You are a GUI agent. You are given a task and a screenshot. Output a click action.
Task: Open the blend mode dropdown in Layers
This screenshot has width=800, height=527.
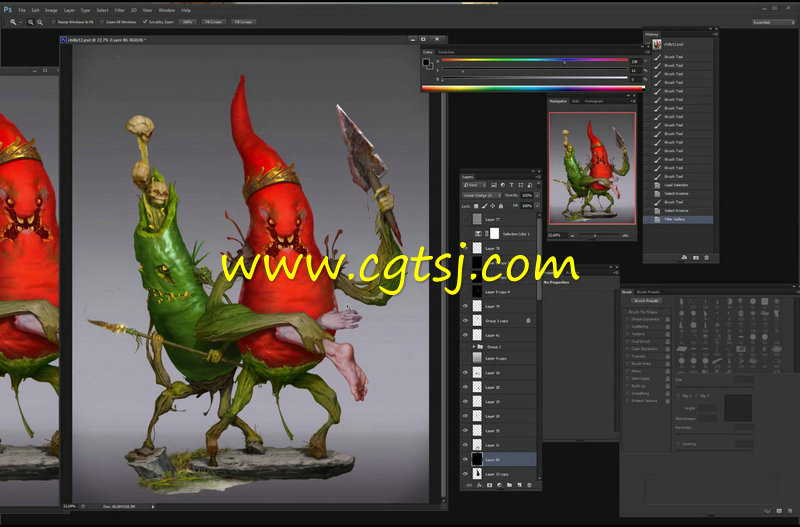[x=482, y=195]
